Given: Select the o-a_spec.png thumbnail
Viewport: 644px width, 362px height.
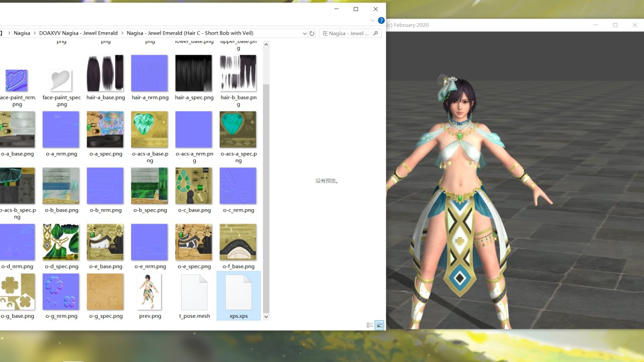Looking at the screenshot, I should pyautogui.click(x=105, y=129).
